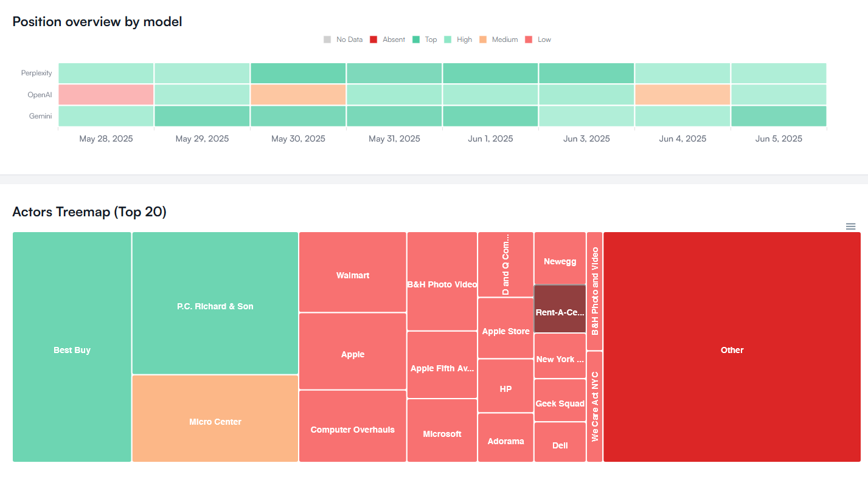Image resolution: width=868 pixels, height=477 pixels.
Task: Select the Perplexity cell for Jun 1, 2025
Action: pos(490,73)
